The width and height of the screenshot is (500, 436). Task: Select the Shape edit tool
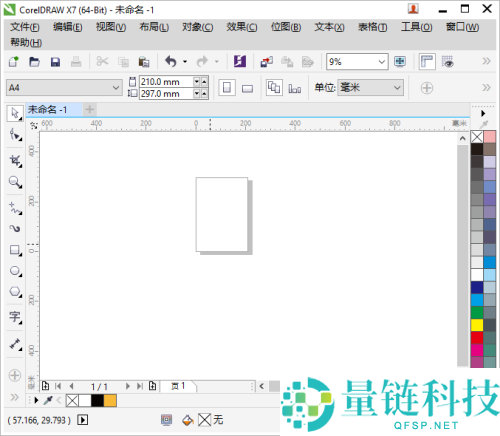[15, 135]
